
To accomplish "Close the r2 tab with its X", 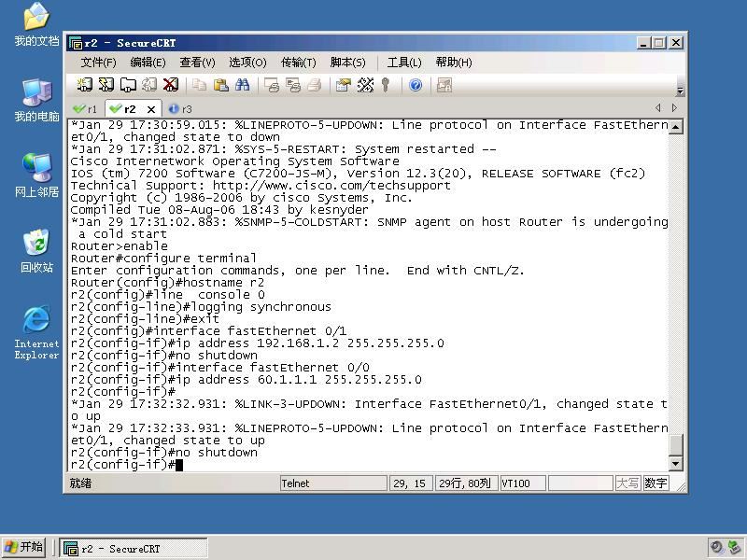I will [151, 109].
